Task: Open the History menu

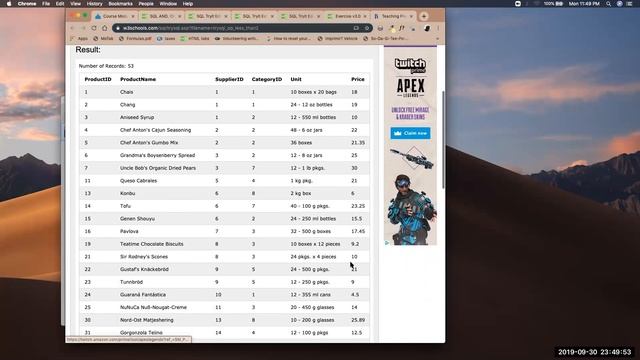Action: 94,4
